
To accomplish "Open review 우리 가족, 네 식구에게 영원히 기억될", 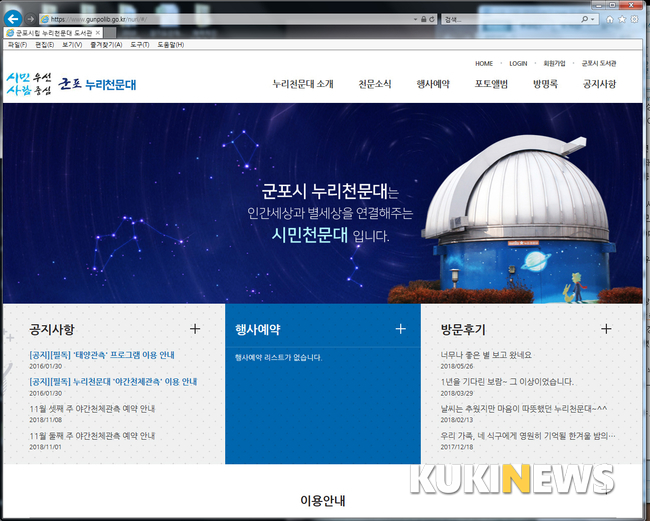I will (528, 436).
